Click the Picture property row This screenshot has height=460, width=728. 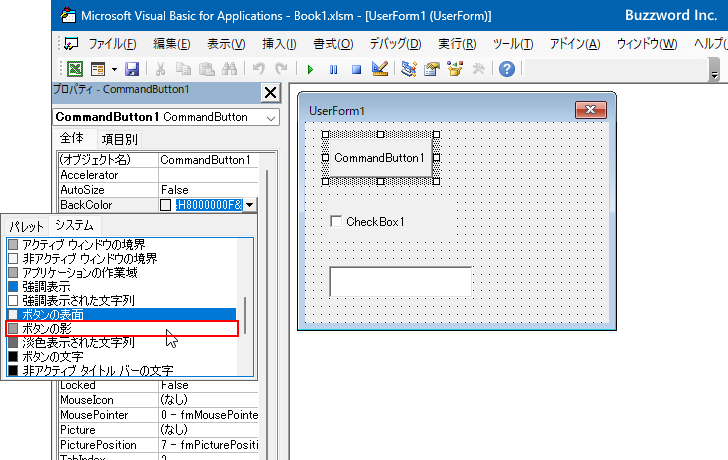tap(158, 430)
